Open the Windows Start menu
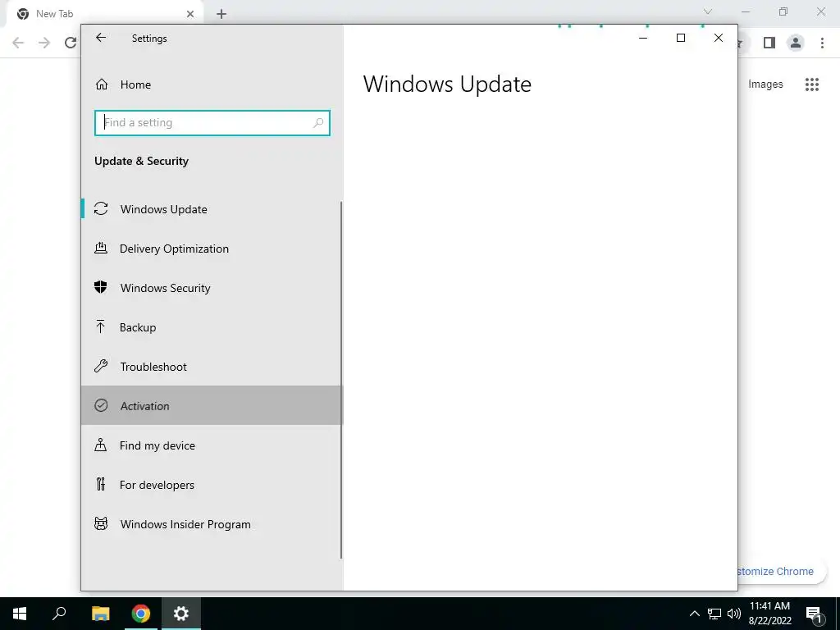This screenshot has height=630, width=840. click(x=20, y=614)
